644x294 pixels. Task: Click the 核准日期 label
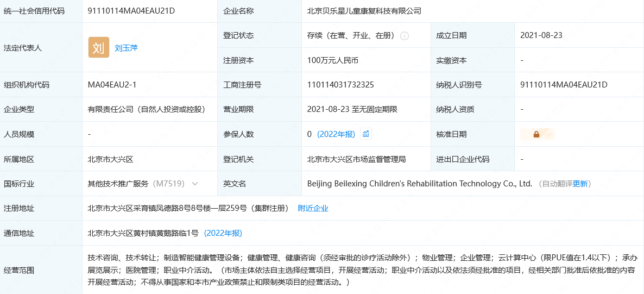click(x=451, y=134)
